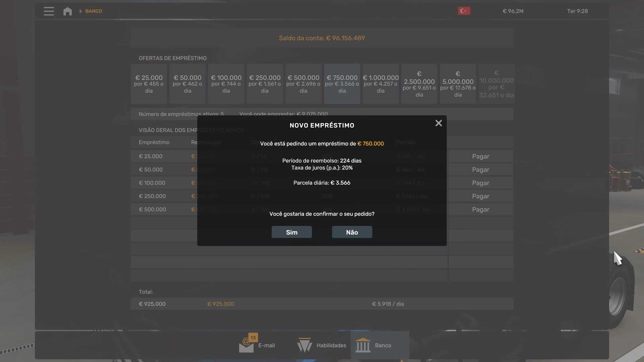Open the hamburger menu icon

click(x=49, y=11)
